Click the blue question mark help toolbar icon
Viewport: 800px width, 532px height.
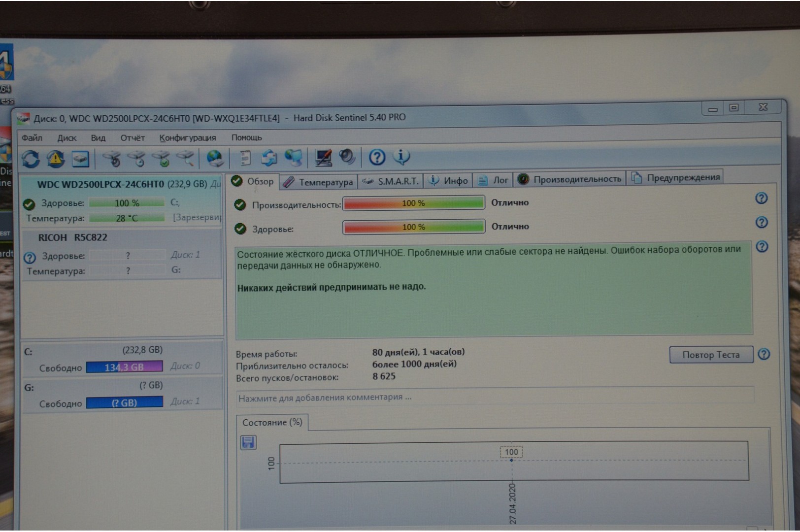377,157
